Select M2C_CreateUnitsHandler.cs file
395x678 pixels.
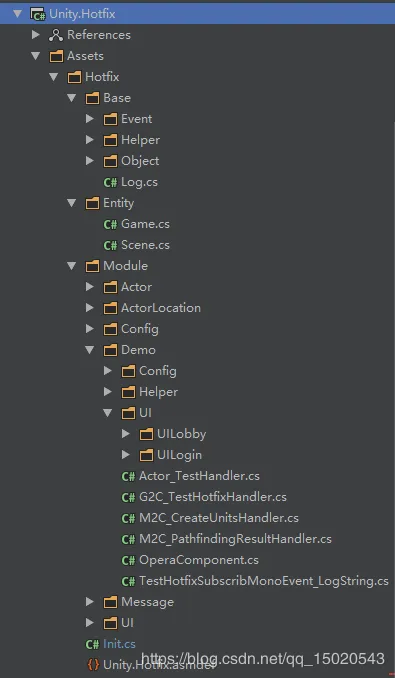point(219,518)
